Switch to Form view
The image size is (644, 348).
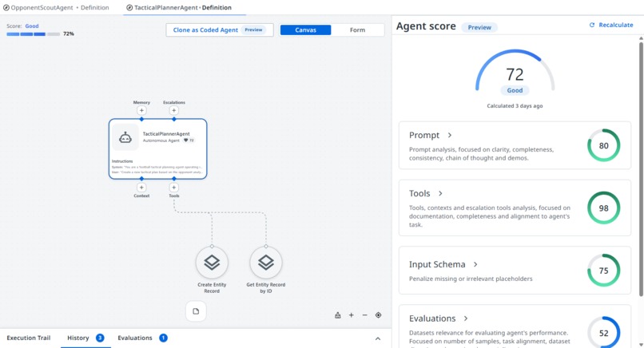click(x=357, y=30)
